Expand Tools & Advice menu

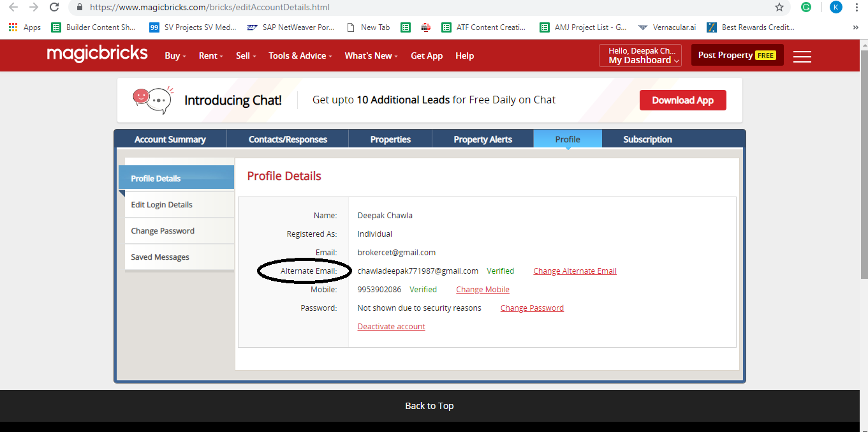click(300, 56)
